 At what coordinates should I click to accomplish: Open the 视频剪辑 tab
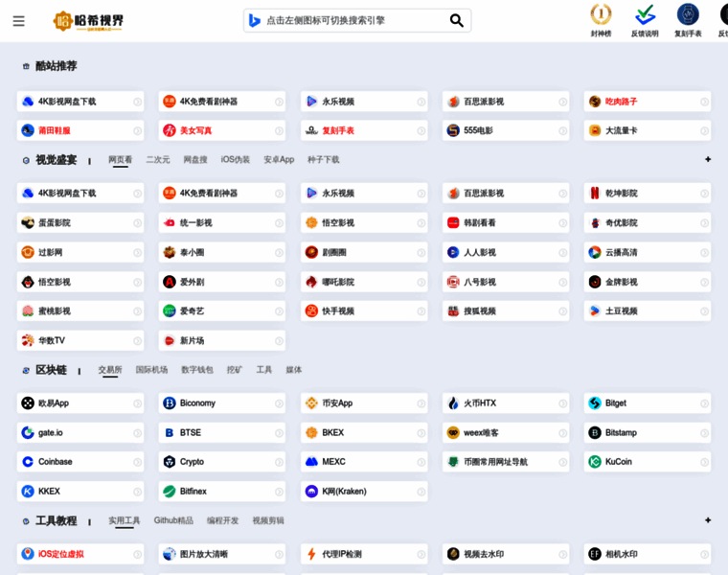click(x=268, y=520)
